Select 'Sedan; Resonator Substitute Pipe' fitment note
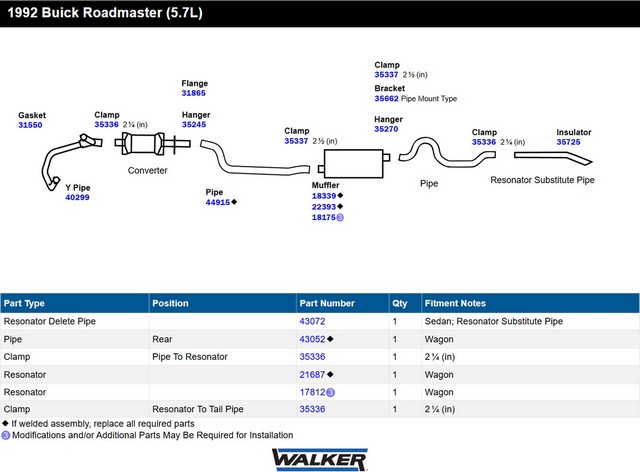The image size is (640, 472). click(493, 321)
